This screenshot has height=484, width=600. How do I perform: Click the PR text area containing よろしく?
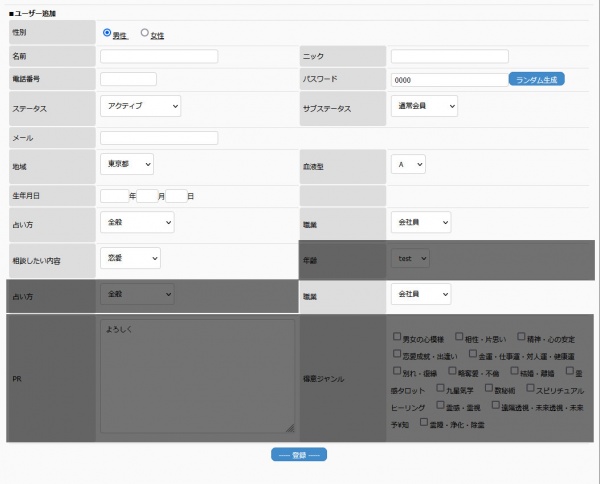tap(197, 375)
